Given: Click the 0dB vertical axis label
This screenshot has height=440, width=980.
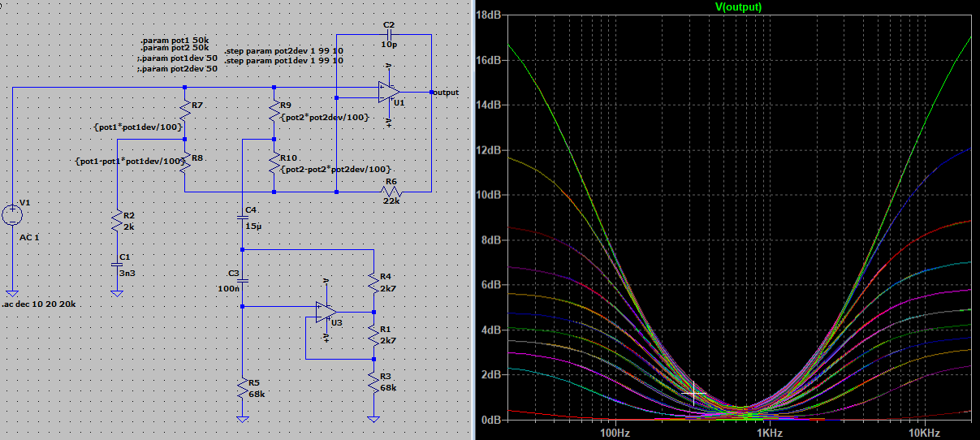Looking at the screenshot, I should [490, 420].
